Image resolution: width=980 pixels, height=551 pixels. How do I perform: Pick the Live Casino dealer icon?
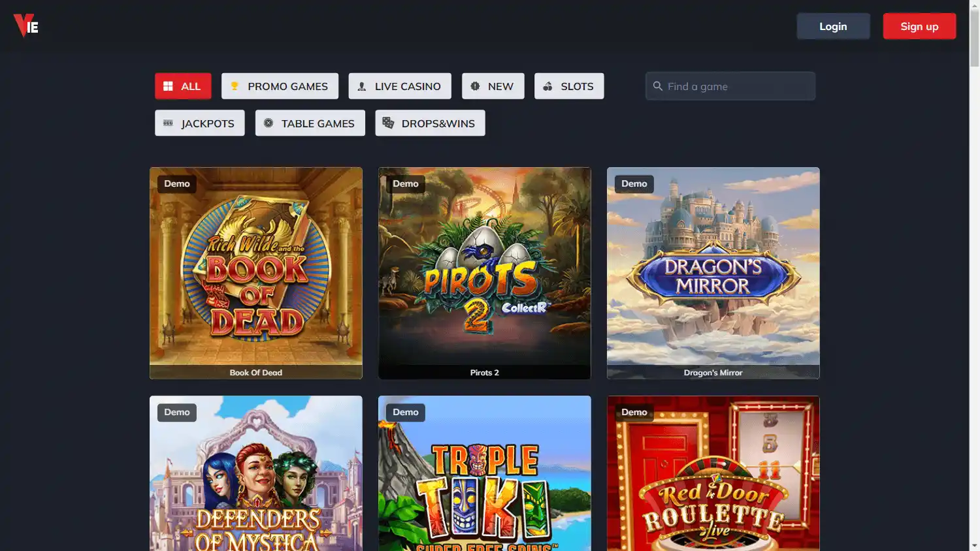pos(362,86)
